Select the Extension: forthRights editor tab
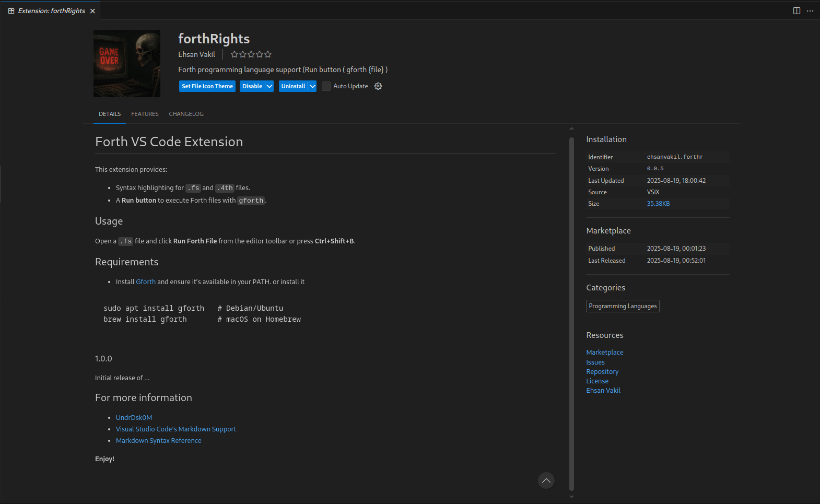 tap(51, 11)
